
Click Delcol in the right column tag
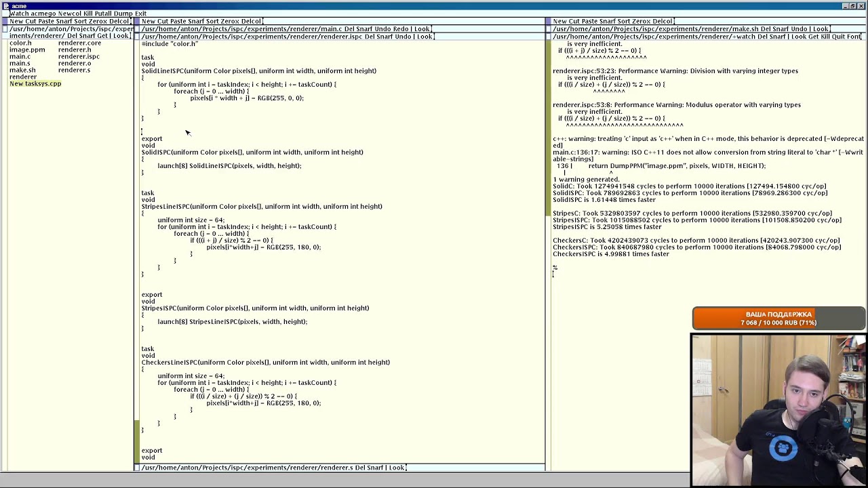point(663,22)
